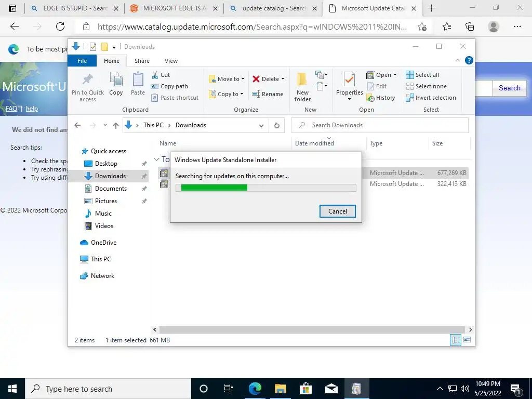
Task: Go up one folder level
Action: coord(116,125)
